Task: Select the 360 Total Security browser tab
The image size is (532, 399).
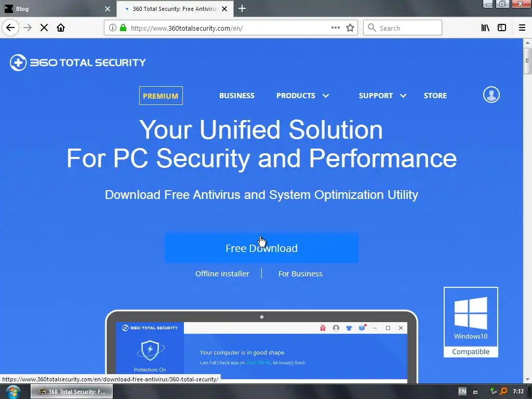Action: 175,9
